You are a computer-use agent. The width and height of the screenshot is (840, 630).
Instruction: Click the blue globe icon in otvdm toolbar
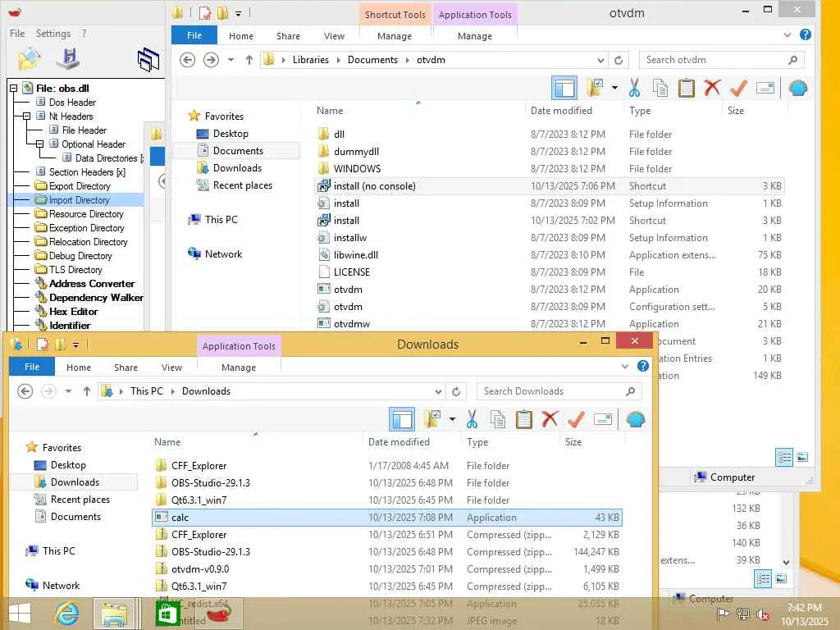coord(797,88)
